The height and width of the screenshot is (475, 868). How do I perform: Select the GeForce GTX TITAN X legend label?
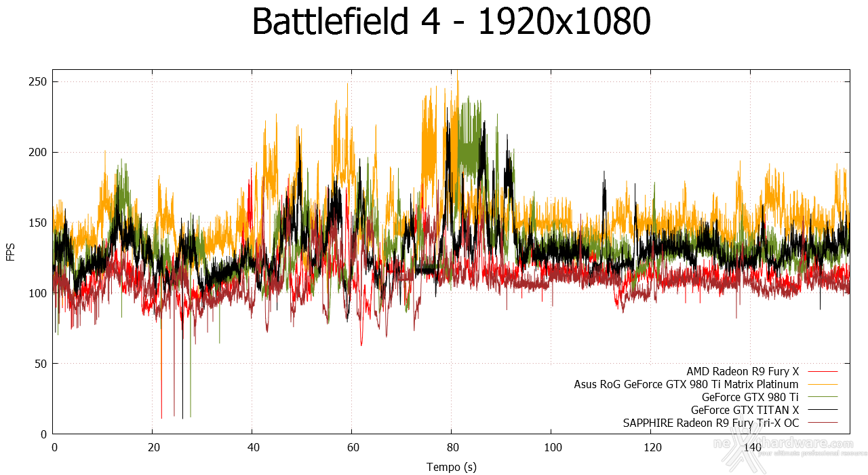tap(745, 410)
